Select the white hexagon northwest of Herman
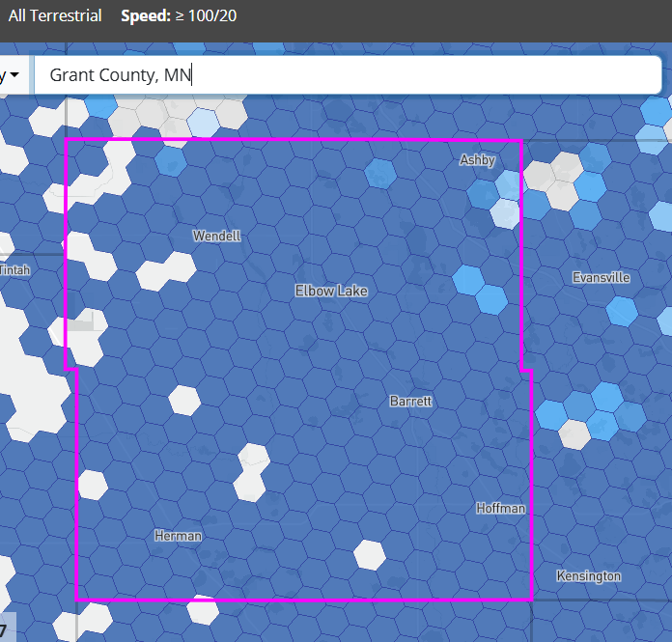The height and width of the screenshot is (642, 672). pyautogui.click(x=93, y=485)
